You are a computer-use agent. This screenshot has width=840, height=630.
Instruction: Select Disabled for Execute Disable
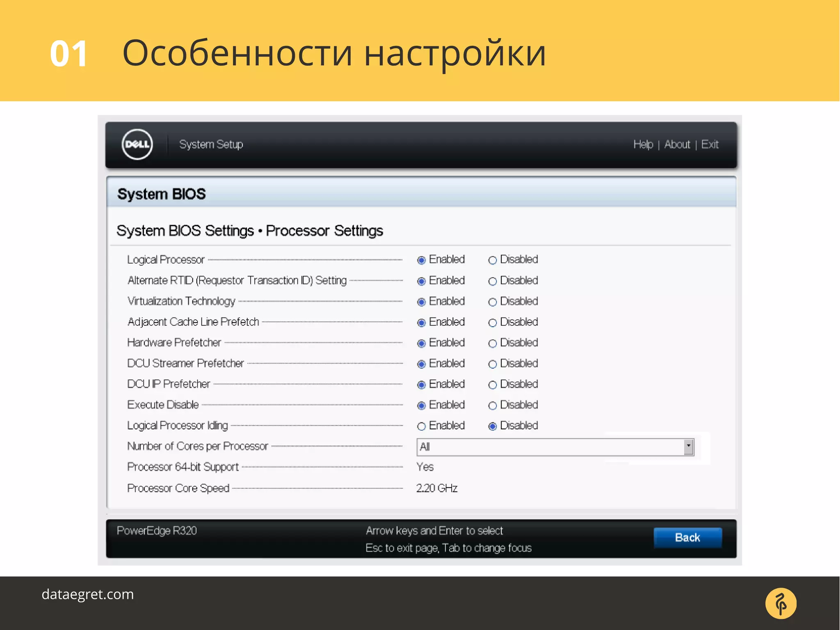click(x=493, y=405)
